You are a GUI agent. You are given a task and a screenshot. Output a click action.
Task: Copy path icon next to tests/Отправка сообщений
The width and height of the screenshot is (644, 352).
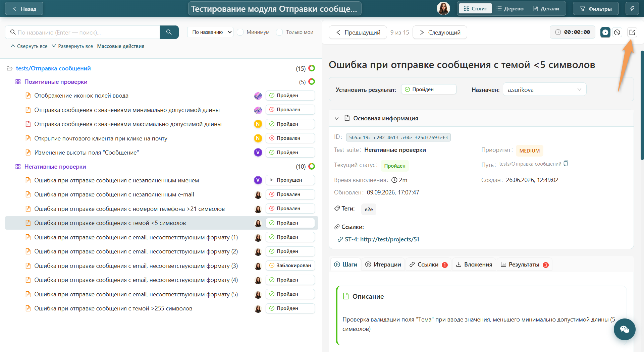coord(566,164)
